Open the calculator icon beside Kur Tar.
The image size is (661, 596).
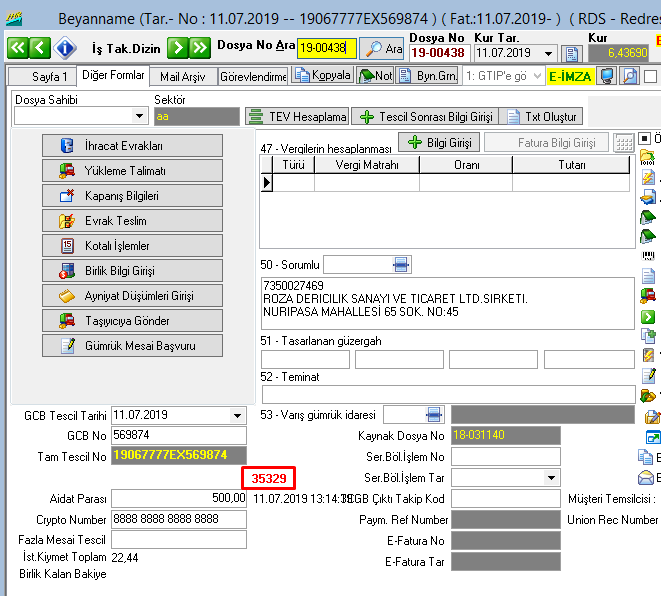(x=571, y=53)
